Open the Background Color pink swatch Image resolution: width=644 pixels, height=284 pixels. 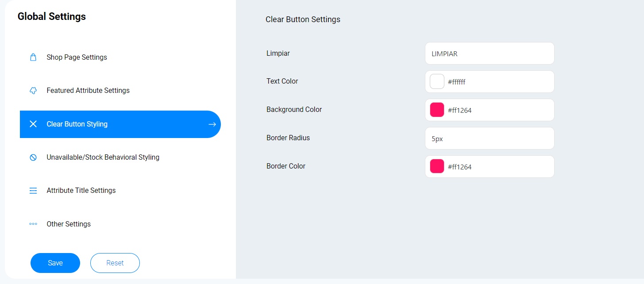tap(437, 110)
